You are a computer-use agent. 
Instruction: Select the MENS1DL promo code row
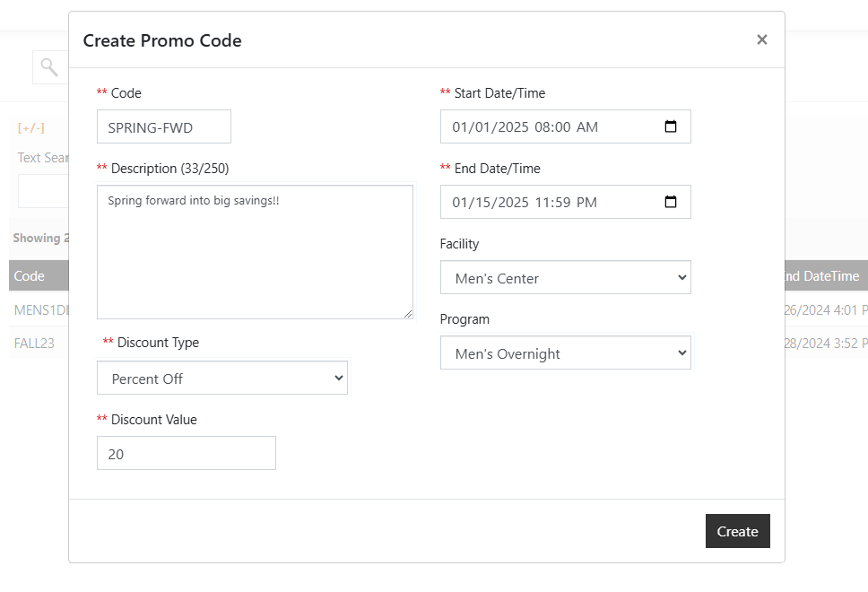point(36,309)
